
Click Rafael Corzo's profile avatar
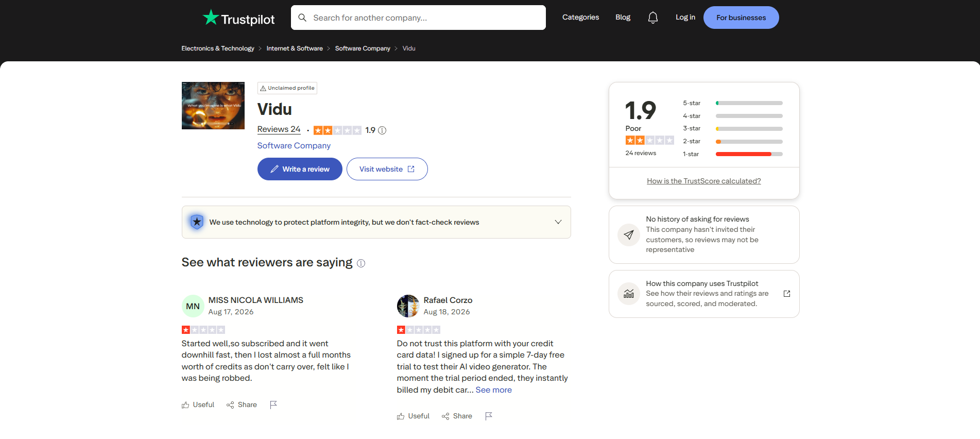(x=408, y=306)
